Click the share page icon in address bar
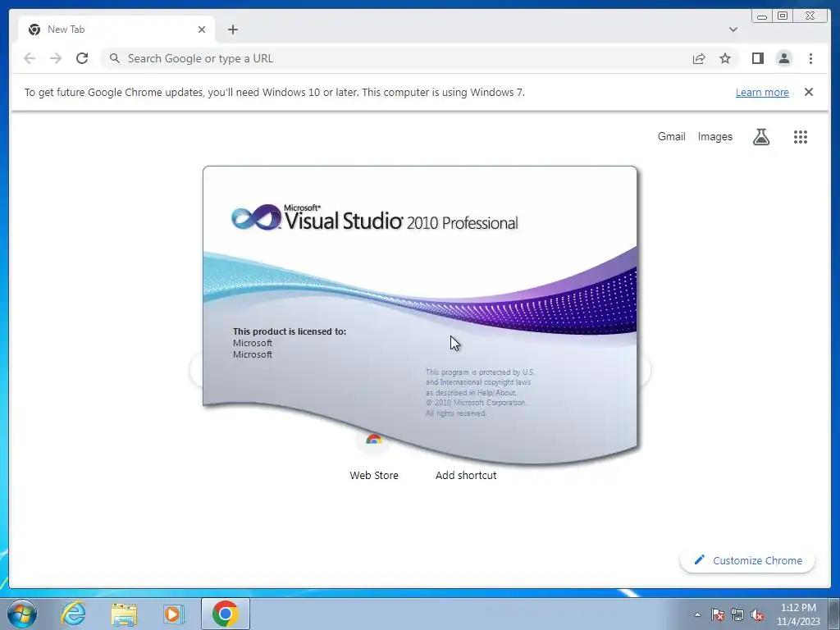 tap(699, 58)
